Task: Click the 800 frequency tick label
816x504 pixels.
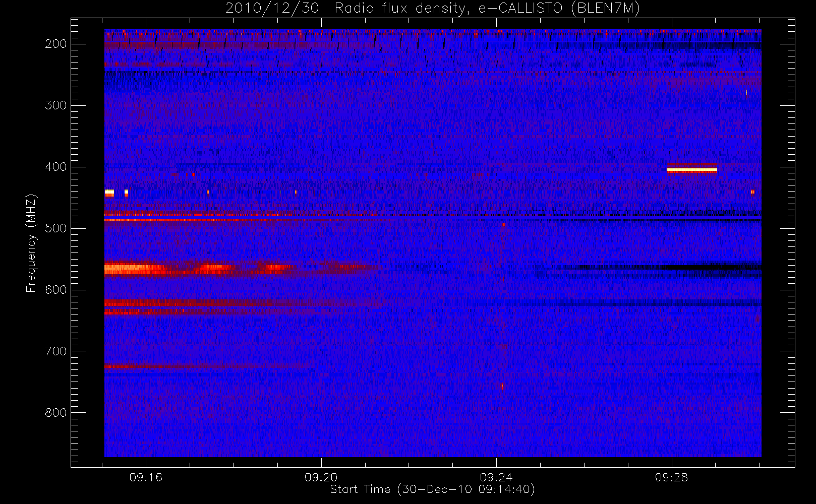Action: click(x=56, y=413)
